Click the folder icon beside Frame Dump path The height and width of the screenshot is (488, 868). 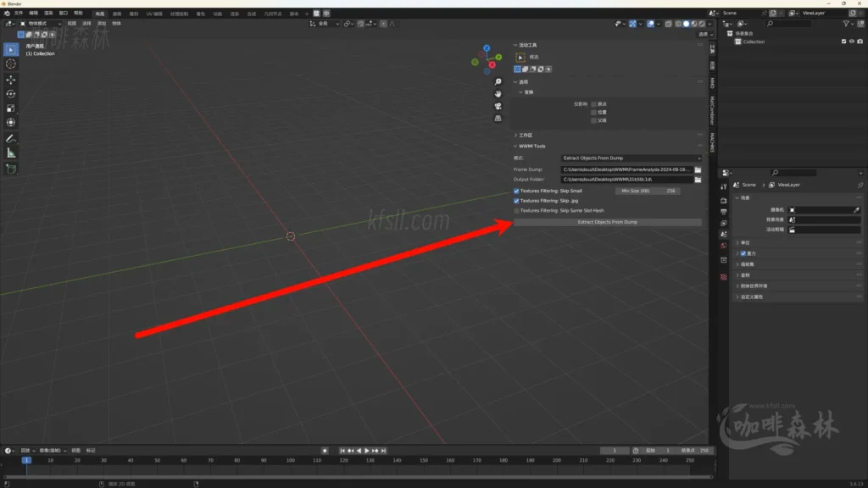coord(698,169)
